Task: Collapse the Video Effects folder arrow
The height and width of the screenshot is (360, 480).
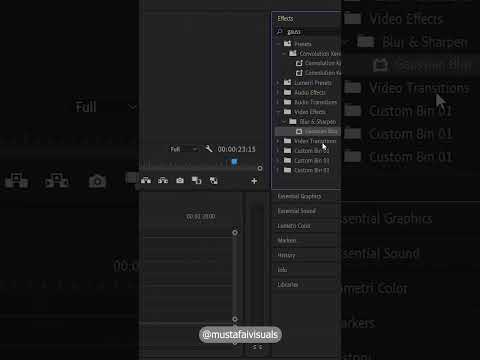Action: tap(278, 112)
